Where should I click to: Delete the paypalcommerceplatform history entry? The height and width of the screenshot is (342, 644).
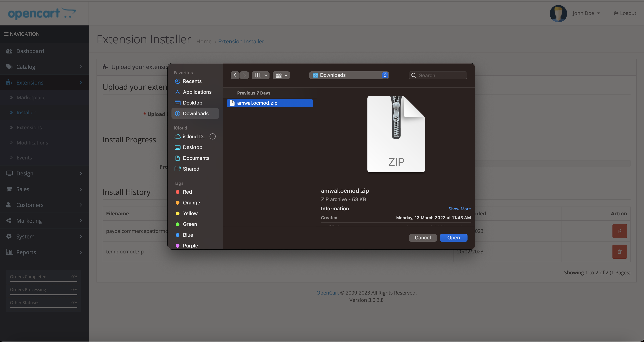620,231
